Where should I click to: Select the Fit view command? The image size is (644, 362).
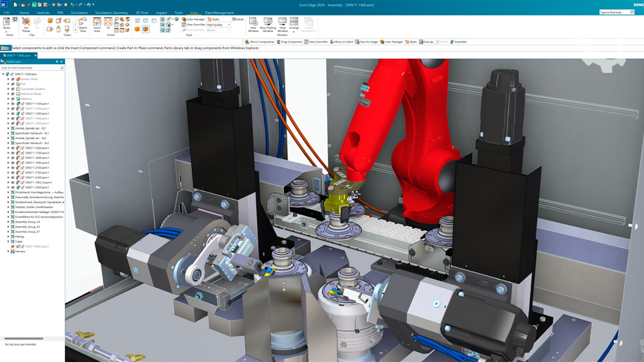click(x=108, y=24)
